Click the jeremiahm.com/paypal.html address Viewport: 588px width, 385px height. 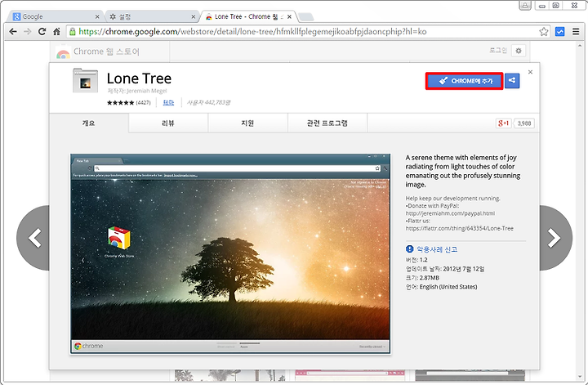450,213
